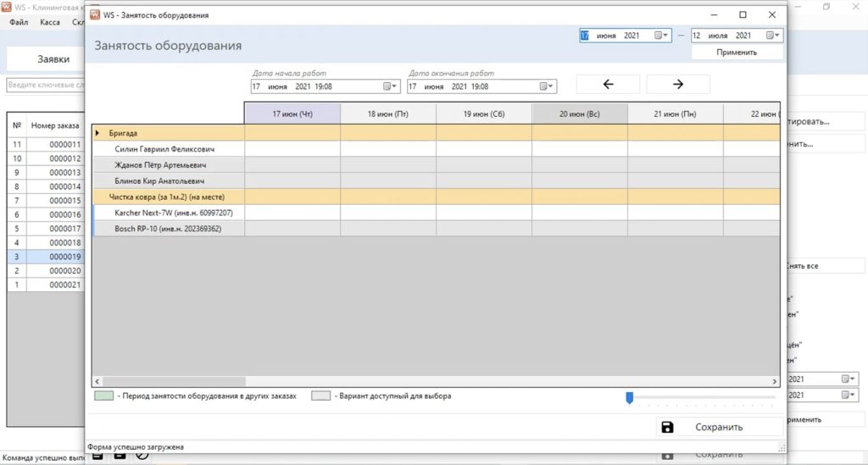Minimize the Занятость оборудования dialog
This screenshot has height=465, width=868.
[x=714, y=15]
